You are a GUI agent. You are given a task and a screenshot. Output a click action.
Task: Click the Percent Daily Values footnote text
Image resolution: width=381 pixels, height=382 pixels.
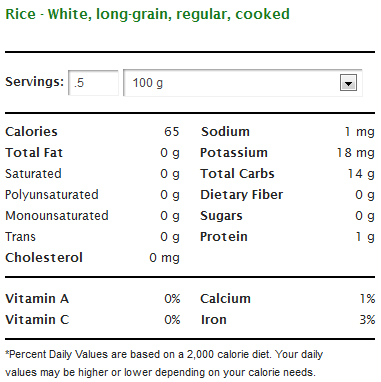coord(164,363)
